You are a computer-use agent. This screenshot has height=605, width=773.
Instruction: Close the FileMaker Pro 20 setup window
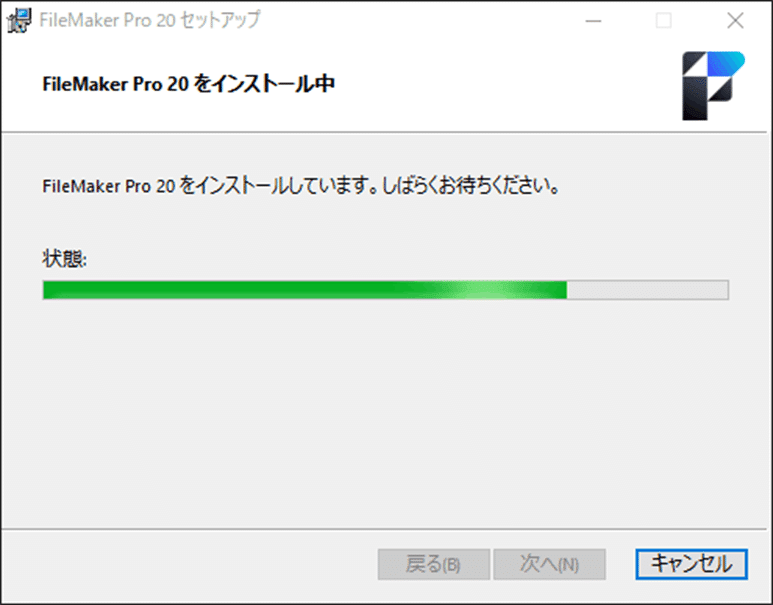click(735, 21)
